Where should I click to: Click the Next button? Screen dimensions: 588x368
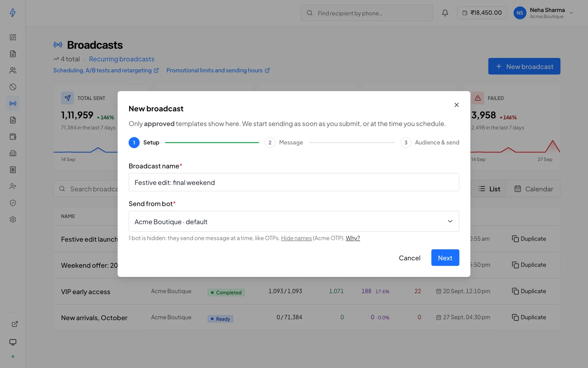point(445,258)
